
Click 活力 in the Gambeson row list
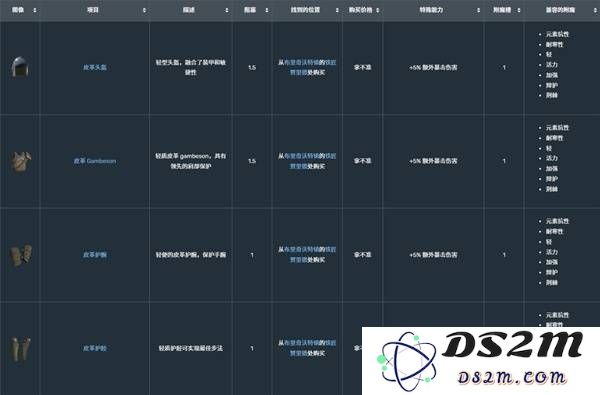[x=552, y=158]
